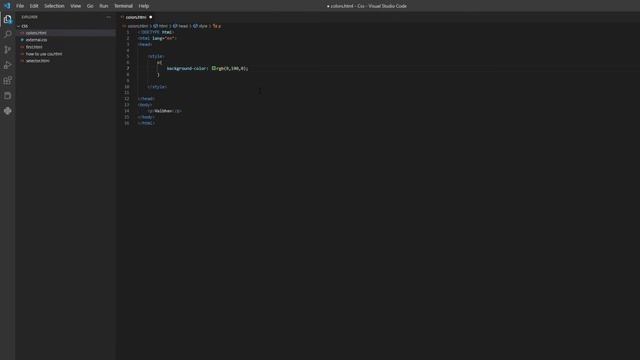Open the Go menu
Image resolution: width=640 pixels, height=360 pixels.
(90, 6)
